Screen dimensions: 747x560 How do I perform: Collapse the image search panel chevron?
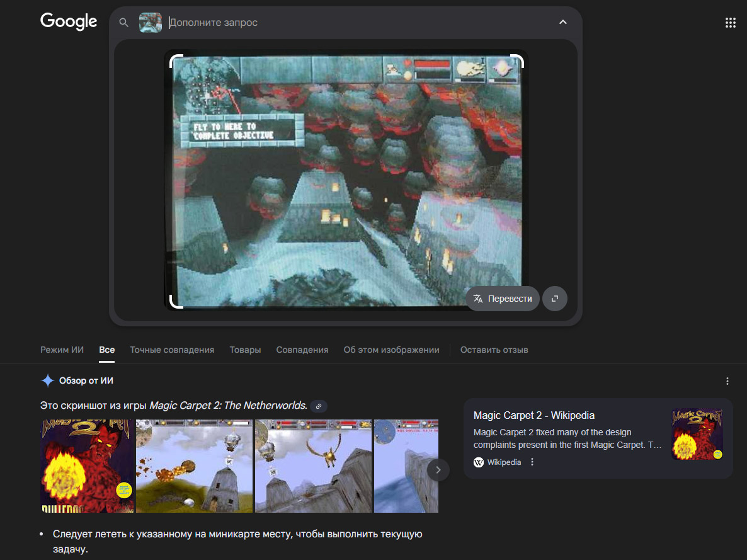click(x=562, y=23)
